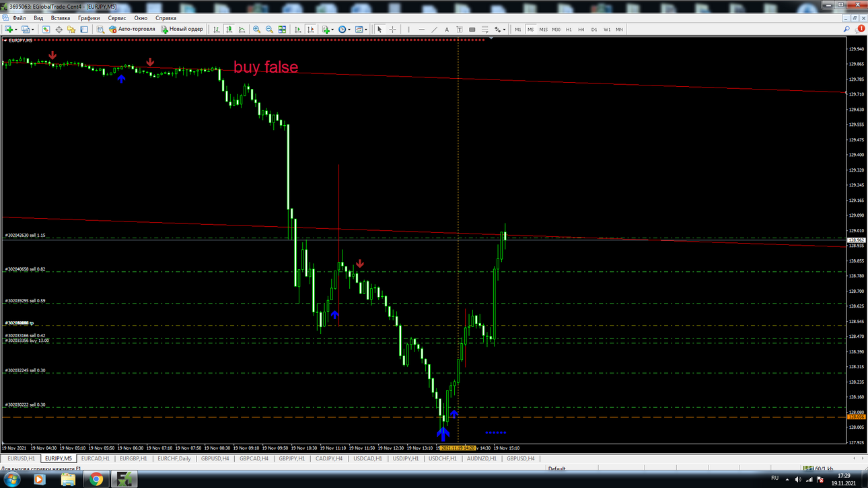Open the taskbar file explorer folder
Image resolution: width=868 pixels, height=488 pixels.
(x=68, y=479)
